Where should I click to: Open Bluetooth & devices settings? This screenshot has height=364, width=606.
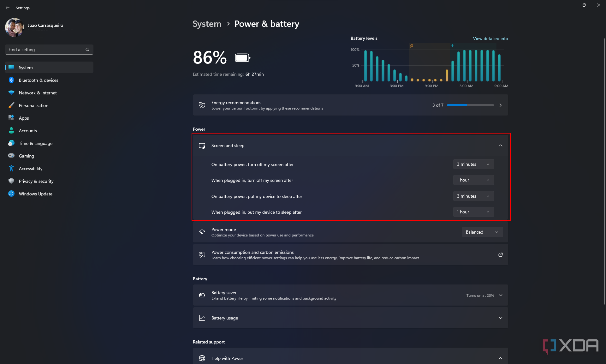(38, 80)
